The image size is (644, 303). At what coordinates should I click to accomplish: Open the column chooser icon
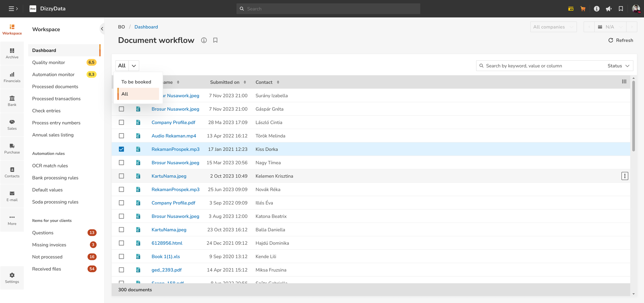(624, 82)
